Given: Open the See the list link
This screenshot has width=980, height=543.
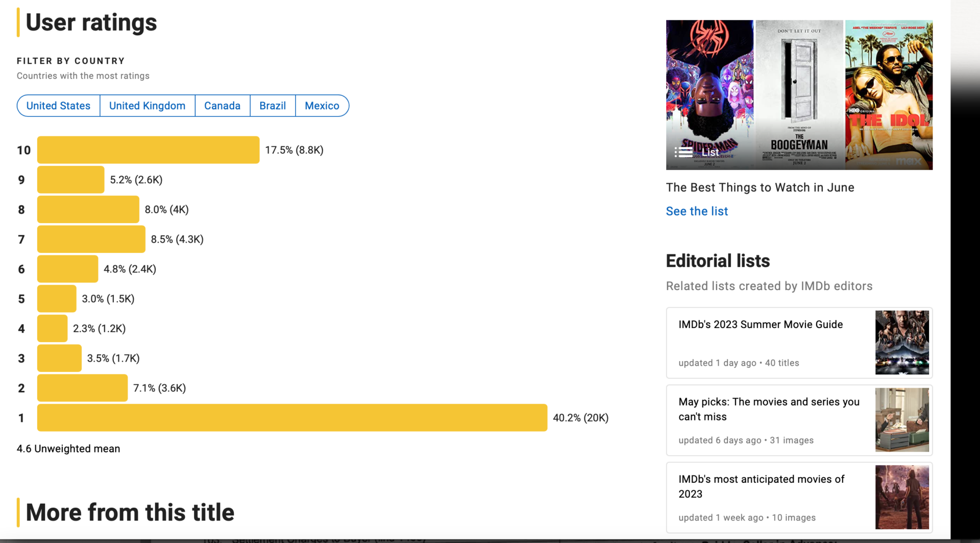Looking at the screenshot, I should pos(697,211).
